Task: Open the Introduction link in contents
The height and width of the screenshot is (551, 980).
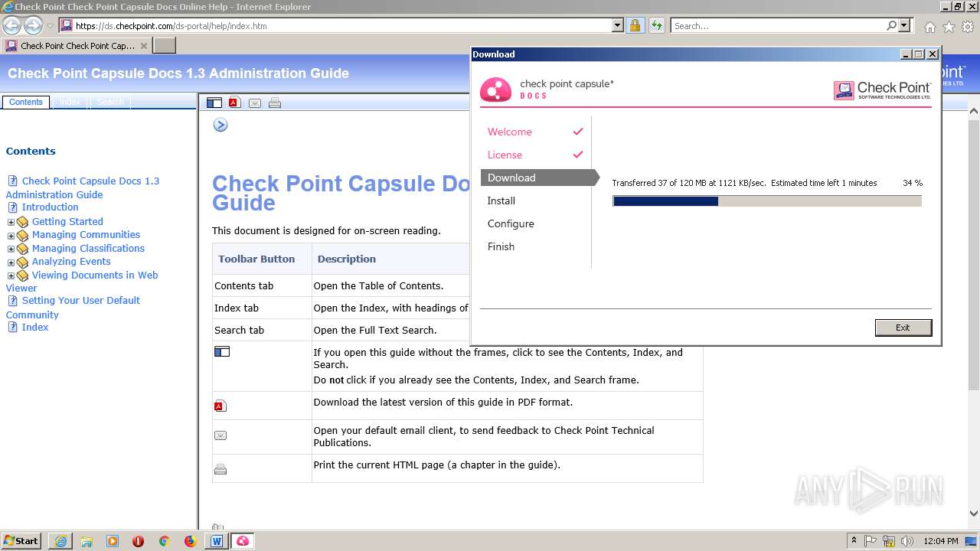Action: point(50,207)
